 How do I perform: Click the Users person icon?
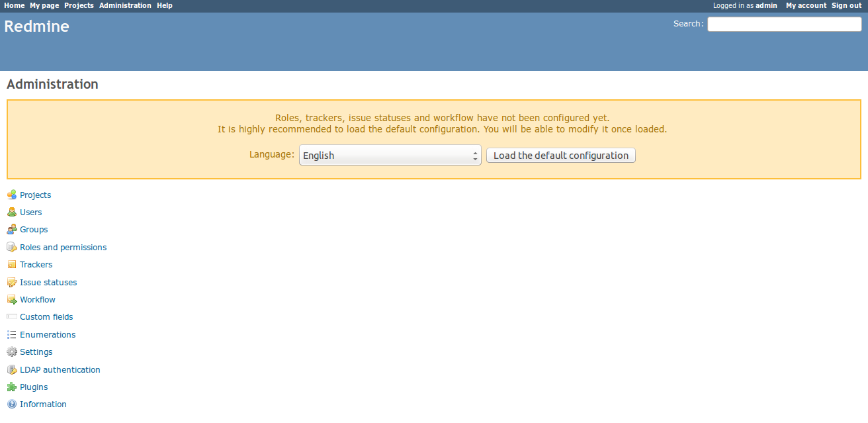click(x=12, y=212)
